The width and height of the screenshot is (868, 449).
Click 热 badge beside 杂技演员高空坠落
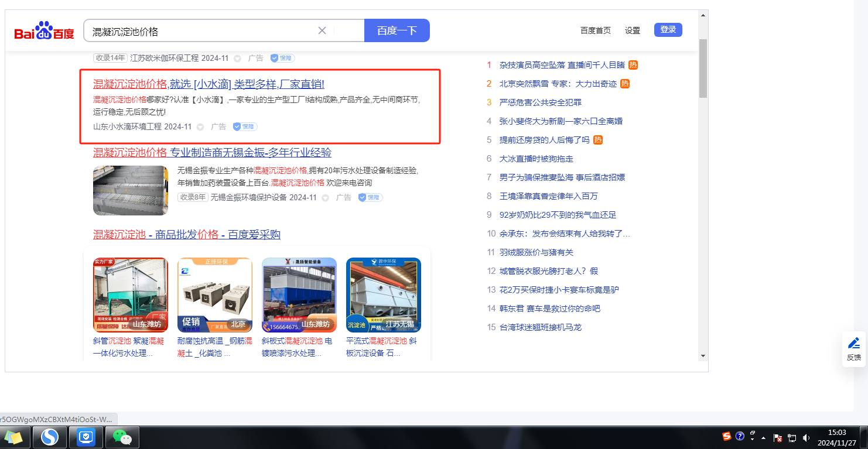[633, 65]
